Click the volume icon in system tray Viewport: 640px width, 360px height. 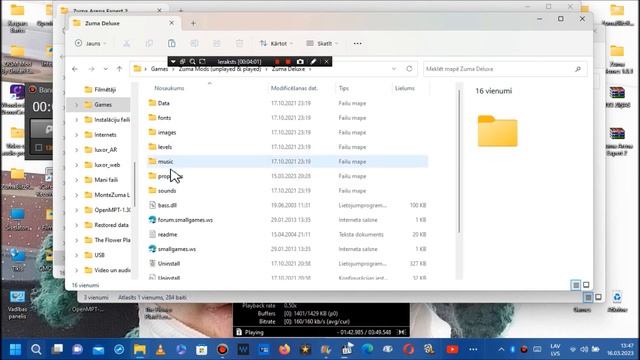pos(584,349)
